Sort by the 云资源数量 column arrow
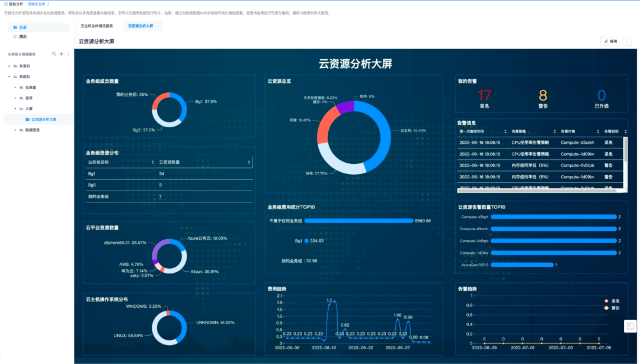Image resolution: width=640 pixels, height=364 pixels. click(x=248, y=162)
